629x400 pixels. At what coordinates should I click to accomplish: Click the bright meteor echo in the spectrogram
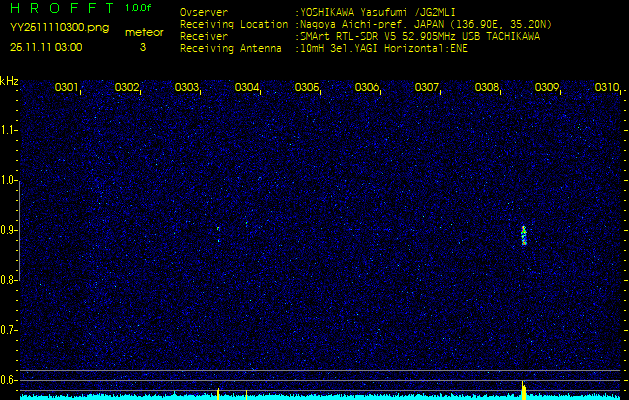[524, 236]
